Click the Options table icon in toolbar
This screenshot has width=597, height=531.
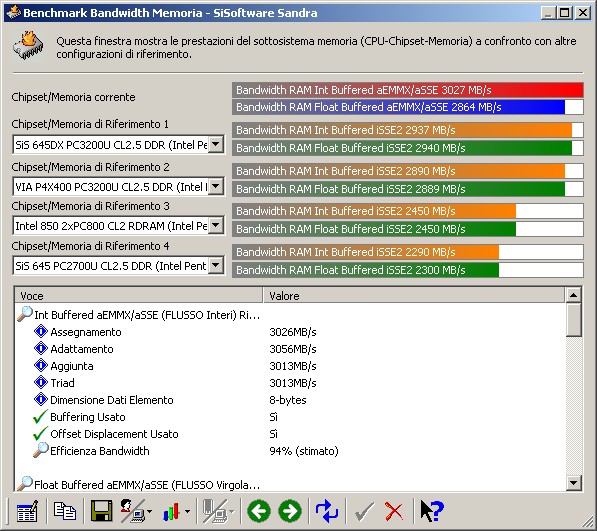point(27,511)
